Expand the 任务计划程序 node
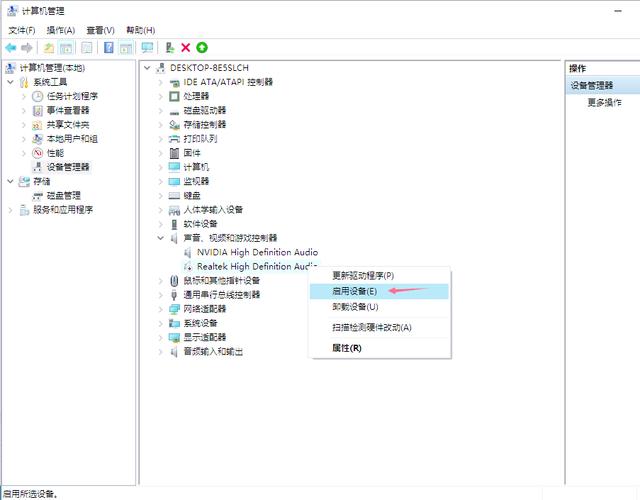Image resolution: width=640 pixels, height=500 pixels. (x=24, y=96)
